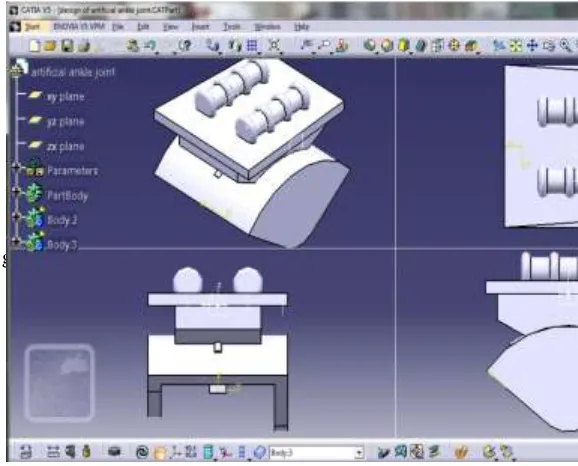The image size is (578, 466).
Task: Open the Help menu
Action: (302, 27)
